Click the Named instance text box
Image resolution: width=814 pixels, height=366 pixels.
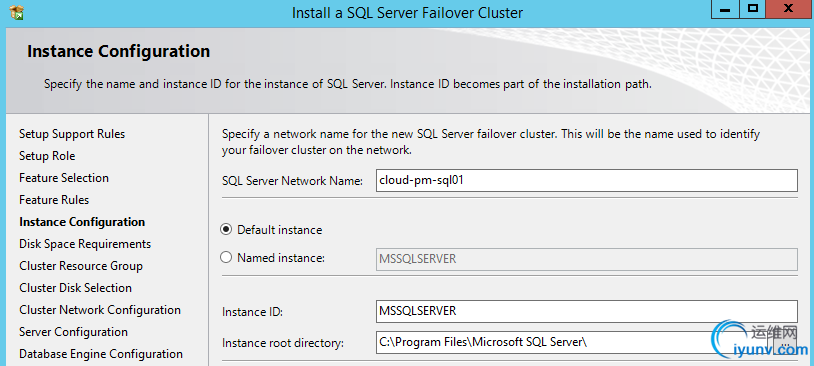coord(587,259)
